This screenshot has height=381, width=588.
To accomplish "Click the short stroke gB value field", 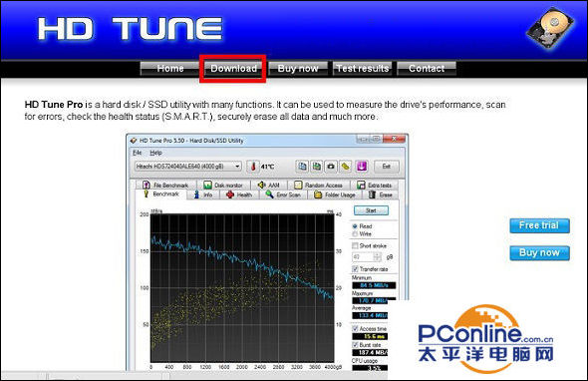I will pyautogui.click(x=362, y=257).
